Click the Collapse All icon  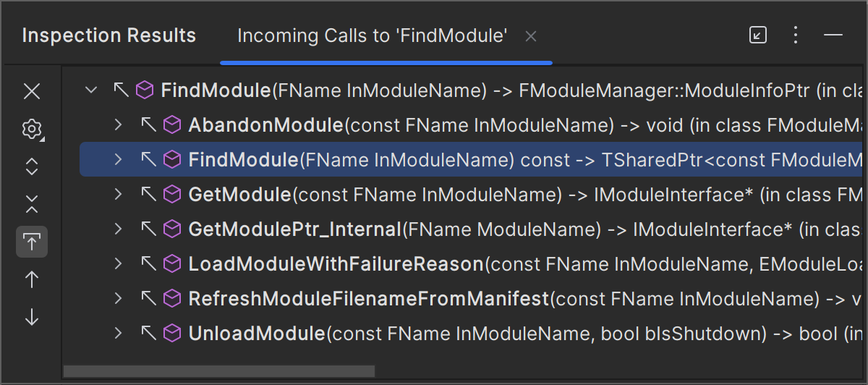(x=32, y=204)
